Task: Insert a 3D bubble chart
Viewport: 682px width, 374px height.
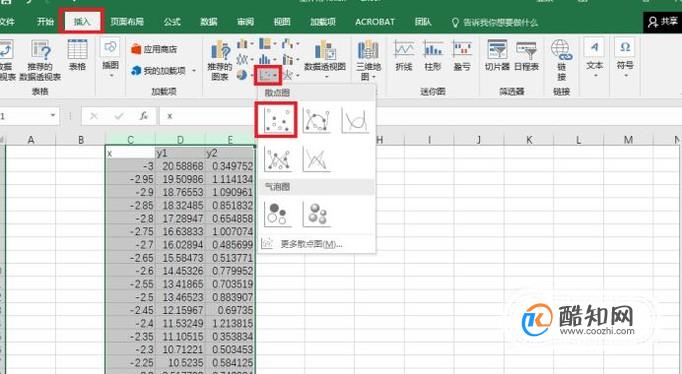Action: click(316, 214)
